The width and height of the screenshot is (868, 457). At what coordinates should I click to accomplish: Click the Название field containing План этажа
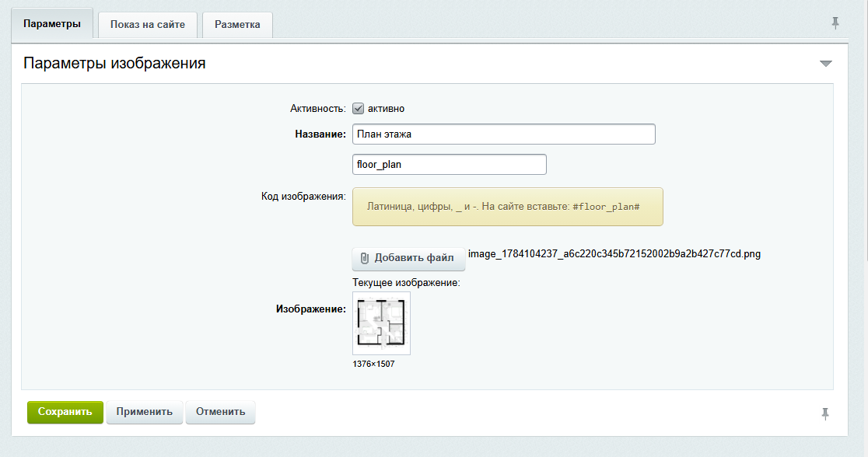click(x=504, y=134)
